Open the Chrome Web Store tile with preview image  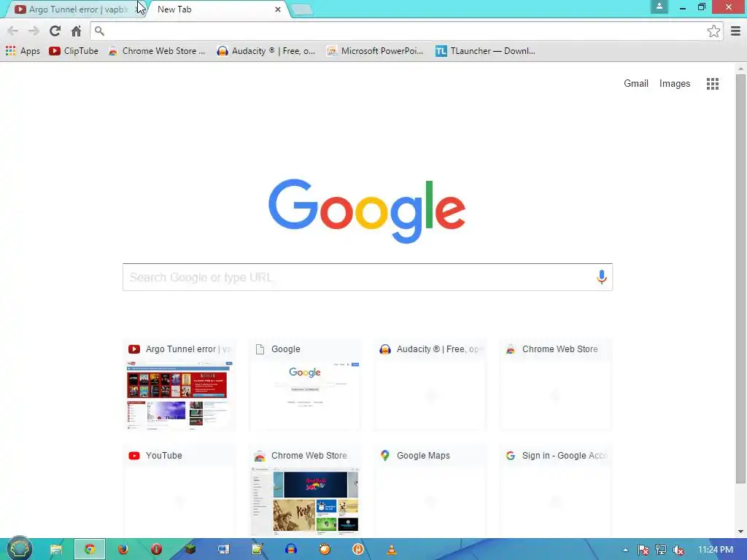pyautogui.click(x=305, y=491)
